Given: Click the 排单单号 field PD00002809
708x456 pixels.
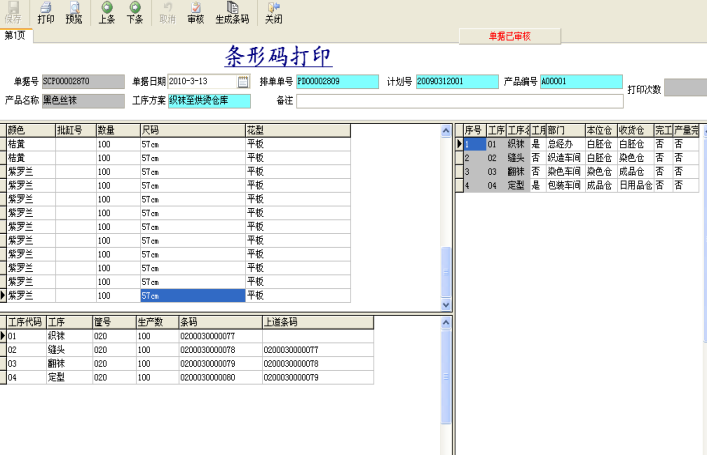Looking at the screenshot, I should pyautogui.click(x=337, y=82).
